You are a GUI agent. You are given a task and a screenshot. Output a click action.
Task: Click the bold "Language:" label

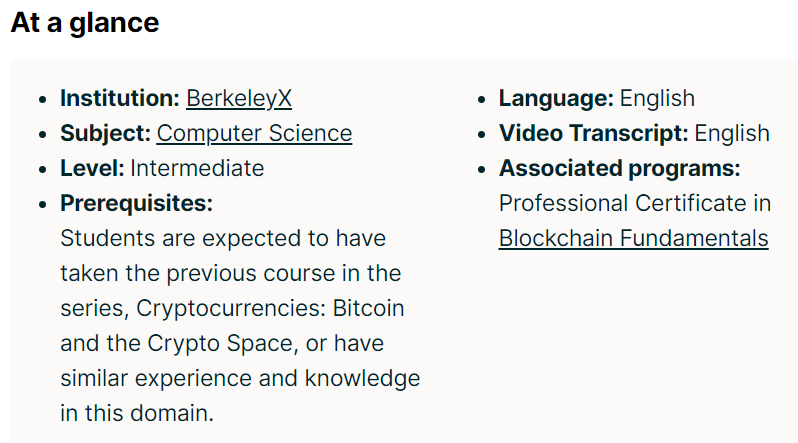tap(556, 98)
